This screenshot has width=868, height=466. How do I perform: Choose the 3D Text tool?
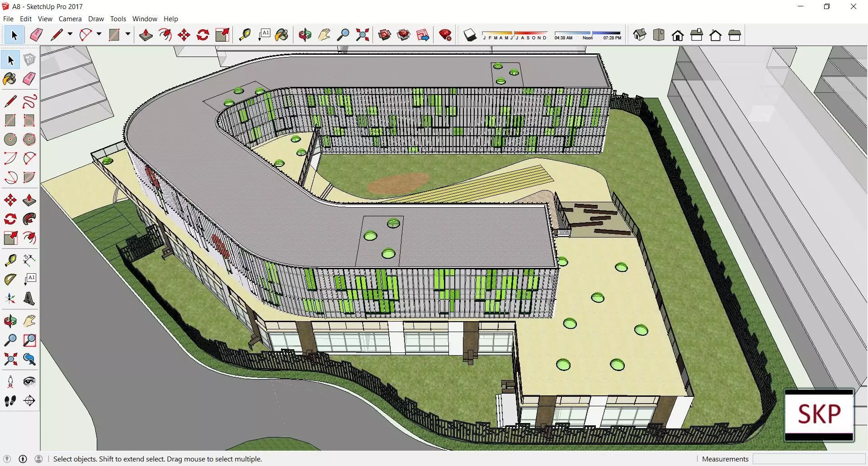pyautogui.click(x=29, y=299)
